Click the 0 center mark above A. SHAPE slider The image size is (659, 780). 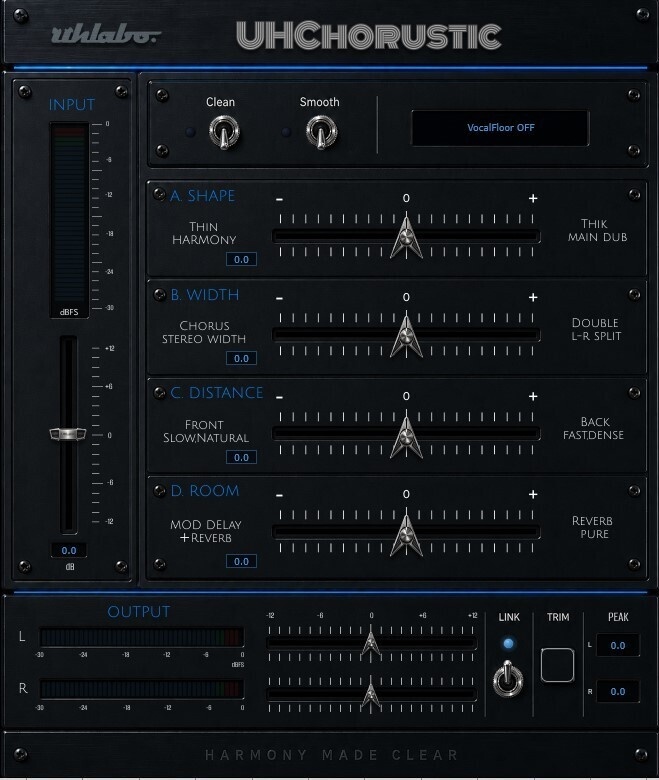point(406,198)
